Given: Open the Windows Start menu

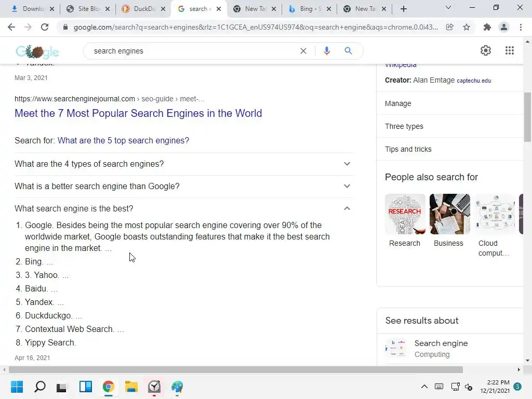Looking at the screenshot, I should coord(17,387).
